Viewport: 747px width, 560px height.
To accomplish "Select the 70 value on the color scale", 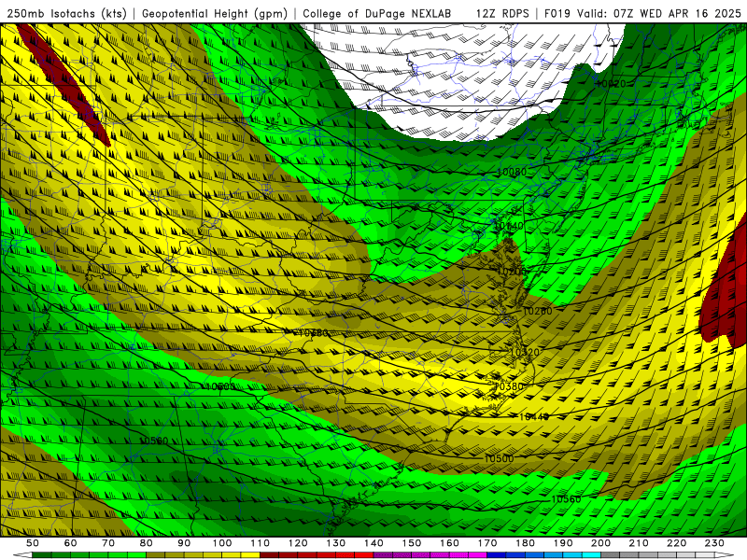I will pos(108,543).
